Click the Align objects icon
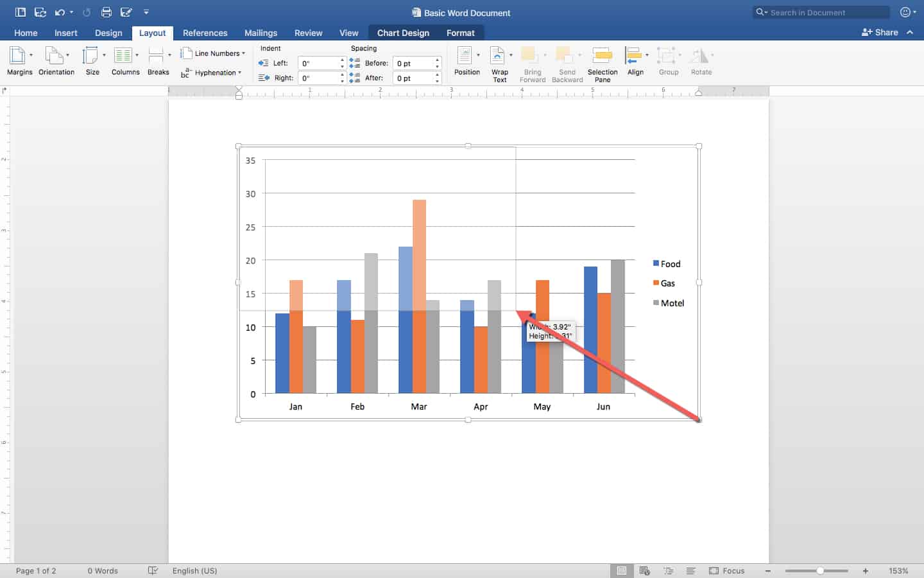The image size is (924, 578). (x=635, y=61)
